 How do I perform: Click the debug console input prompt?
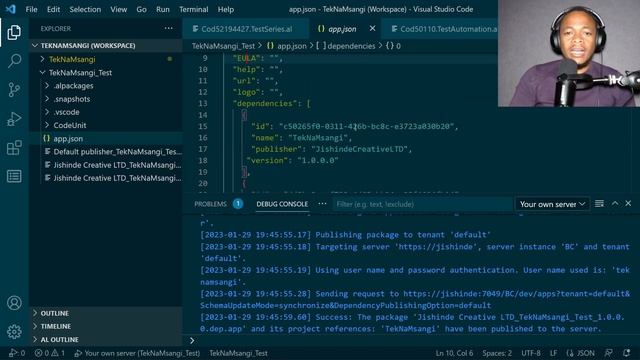click(412, 340)
